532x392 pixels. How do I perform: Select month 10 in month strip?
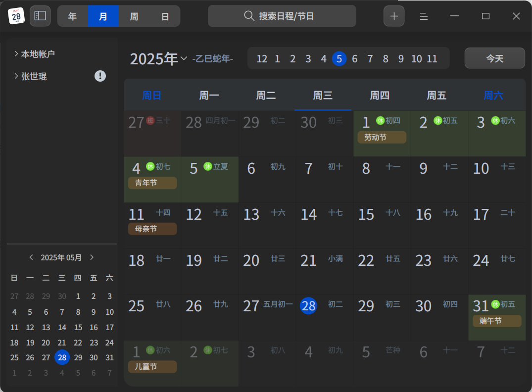coord(416,59)
